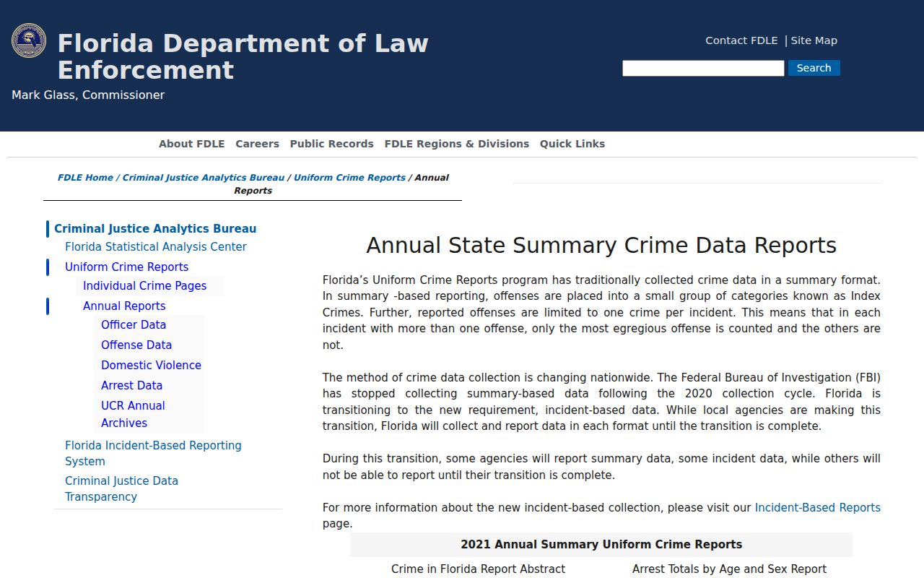Open Officer Data sidebar link
This screenshot has width=924, height=578.
(134, 325)
